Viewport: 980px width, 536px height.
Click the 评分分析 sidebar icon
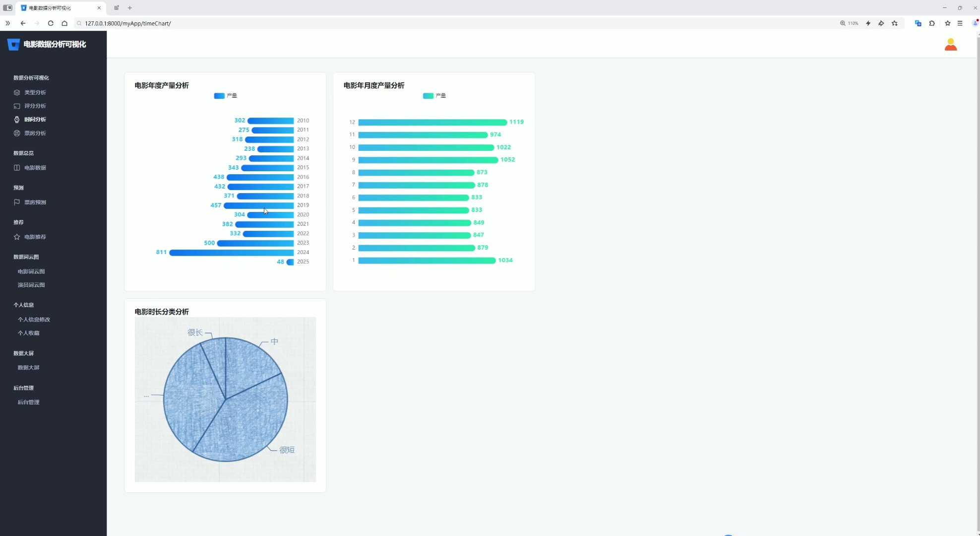pyautogui.click(x=17, y=106)
